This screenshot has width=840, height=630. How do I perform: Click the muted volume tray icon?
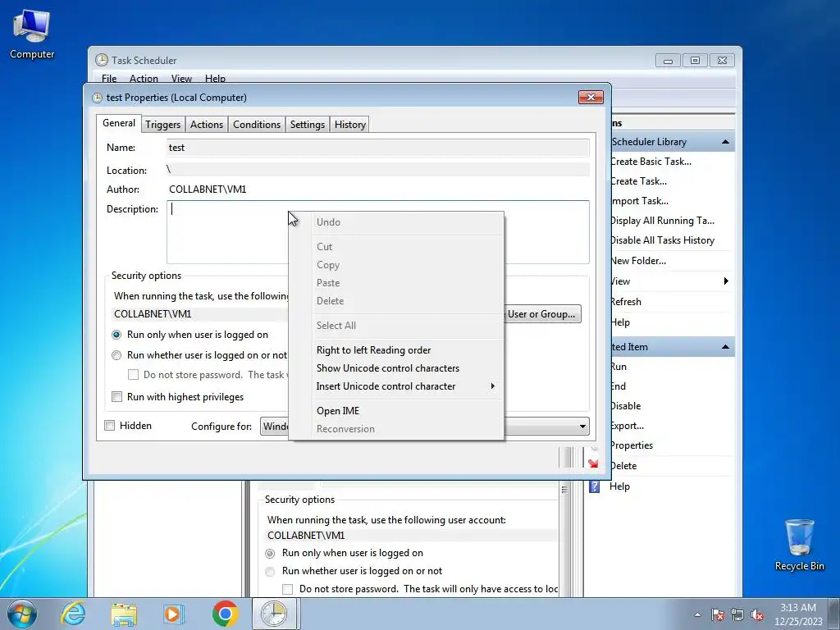757,615
